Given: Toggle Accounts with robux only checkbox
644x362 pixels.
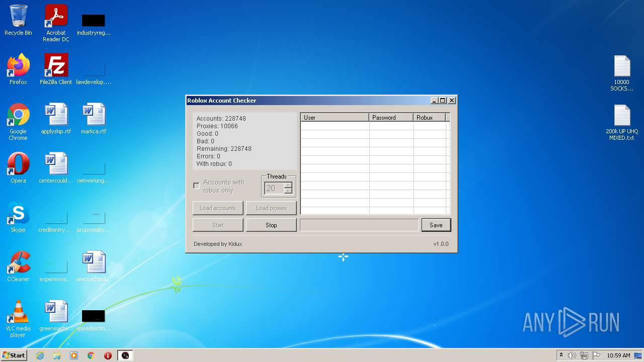Looking at the screenshot, I should 197,186.
